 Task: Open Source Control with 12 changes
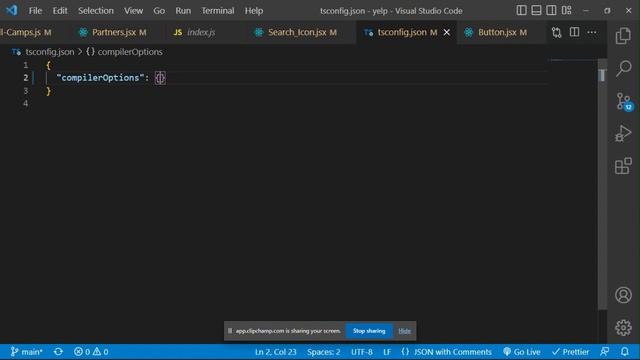click(x=624, y=101)
